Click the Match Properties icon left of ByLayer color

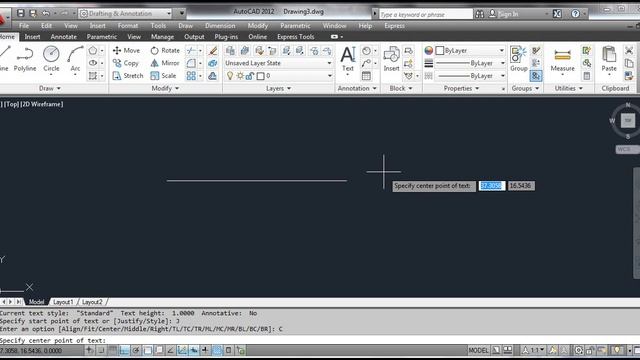[429, 51]
